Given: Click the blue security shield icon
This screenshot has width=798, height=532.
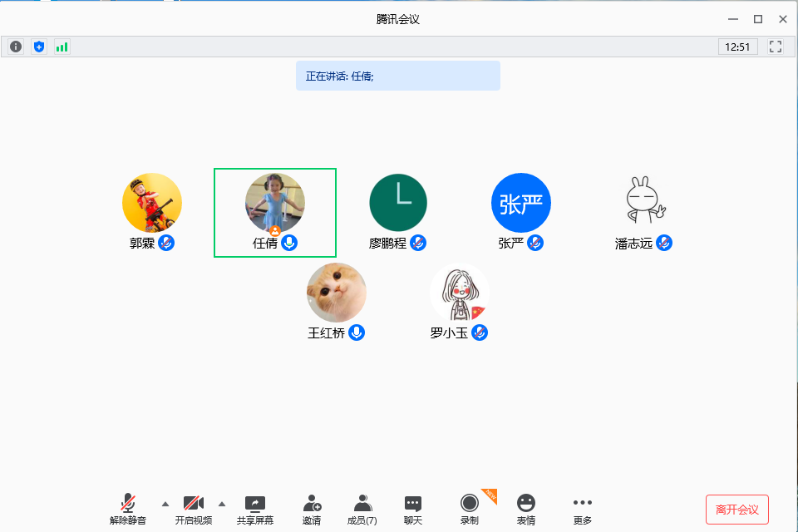Looking at the screenshot, I should point(39,47).
